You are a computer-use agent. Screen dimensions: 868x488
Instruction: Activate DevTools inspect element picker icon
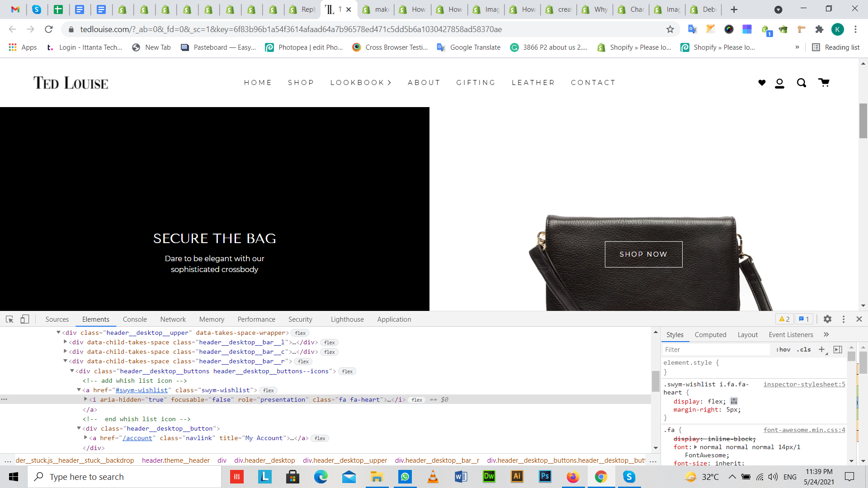click(9, 319)
